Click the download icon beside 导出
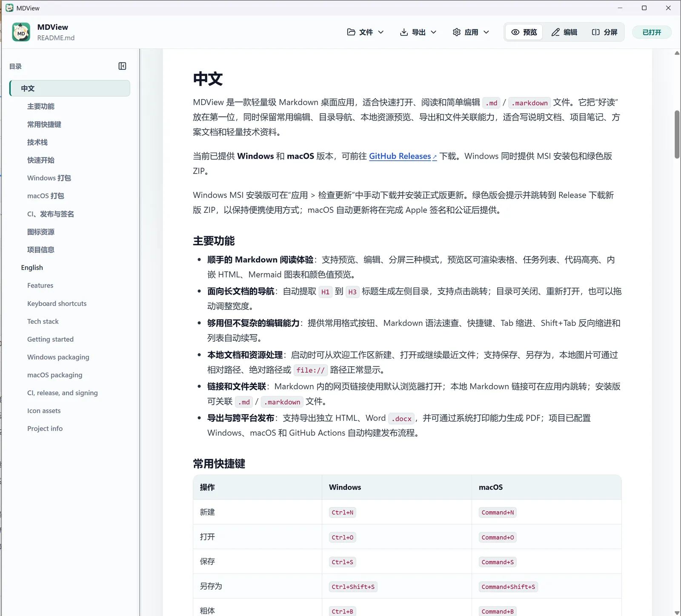This screenshot has width=681, height=616. point(404,32)
